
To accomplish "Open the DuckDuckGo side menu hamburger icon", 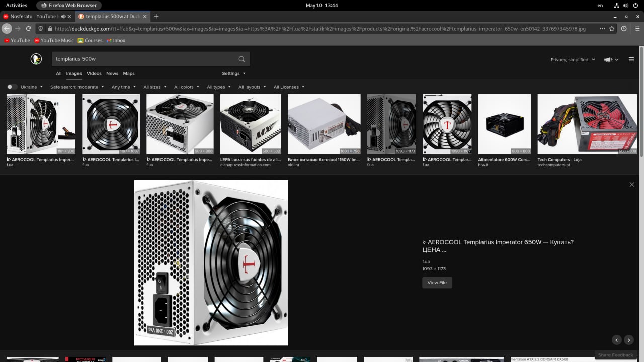I will [x=631, y=59].
